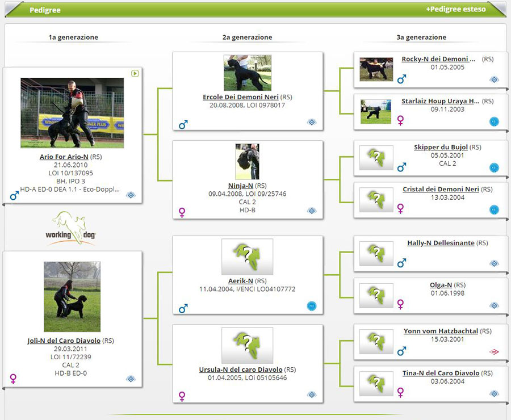
Task: Click the working dog logo
Action: click(70, 228)
